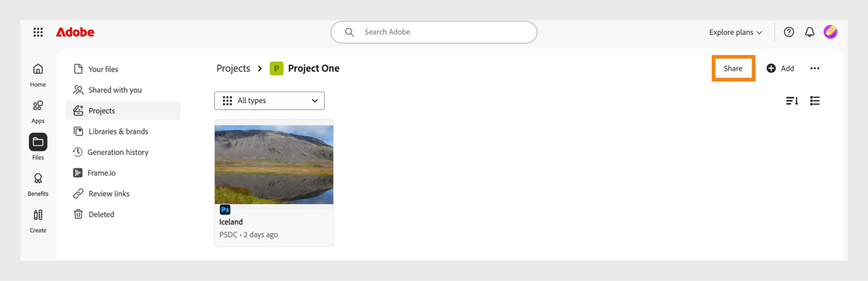Screen dimensions: 868x281
Task: Share the Project One project
Action: [x=733, y=68]
